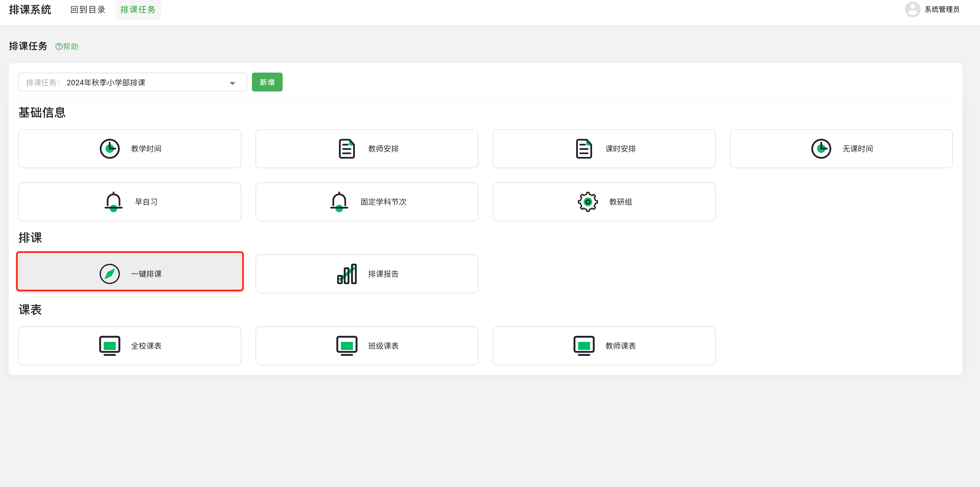Screen dimensions: 980x487
Task: Go to 回到目录 in the navigation
Action: 88,9
